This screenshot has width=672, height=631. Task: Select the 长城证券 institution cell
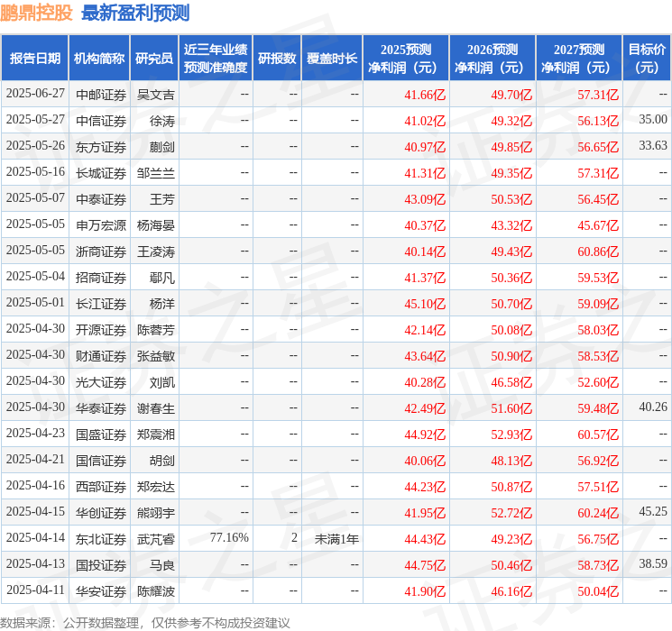[101, 173]
